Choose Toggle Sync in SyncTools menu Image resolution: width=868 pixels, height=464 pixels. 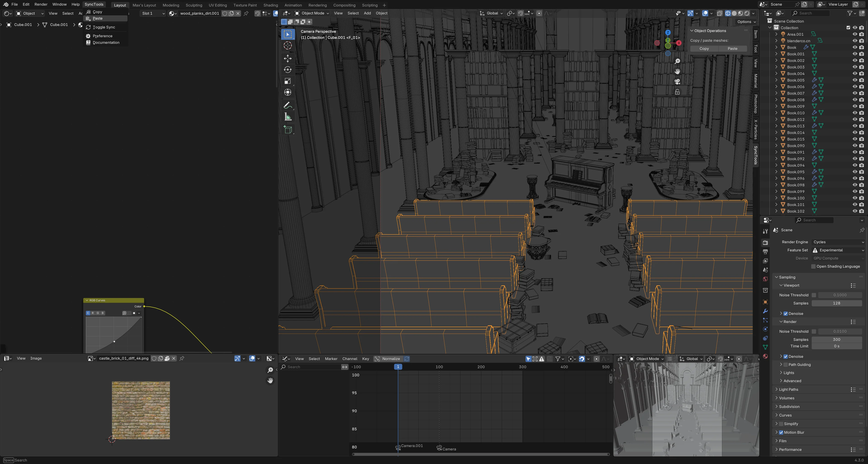(105, 27)
